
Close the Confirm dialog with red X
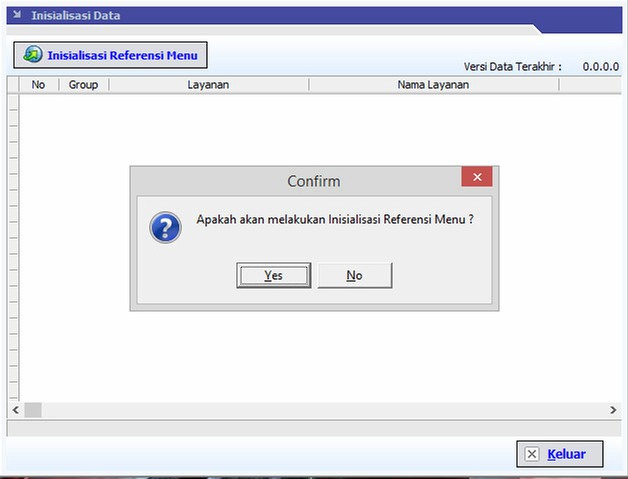[476, 177]
